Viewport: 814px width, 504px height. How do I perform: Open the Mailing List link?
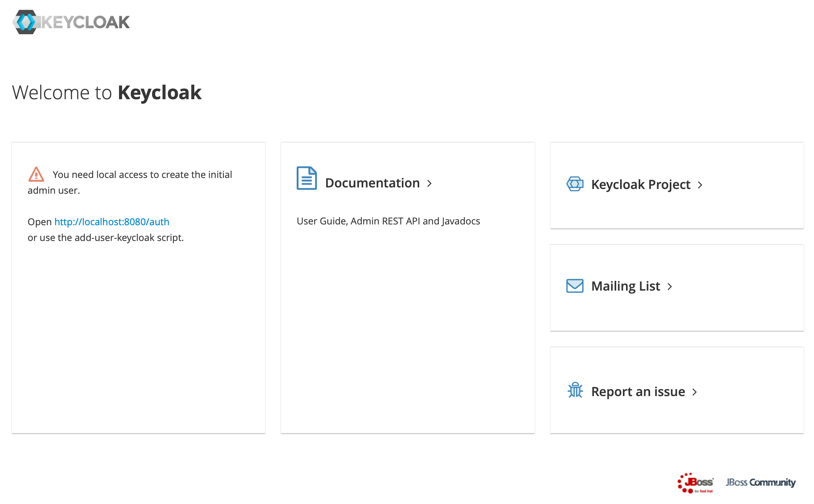pyautogui.click(x=626, y=286)
